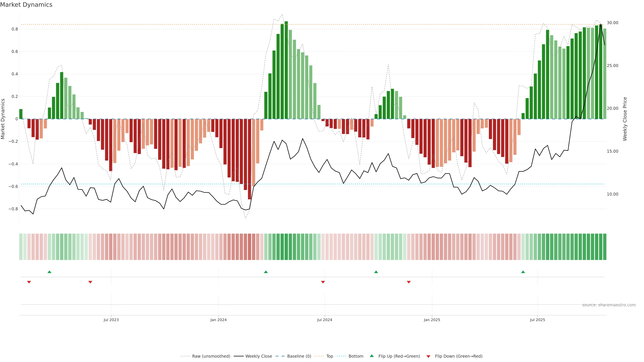Viewport: 644px width, 362px height.
Task: Click the Jul 2025 x-axis label
Action: click(537, 320)
